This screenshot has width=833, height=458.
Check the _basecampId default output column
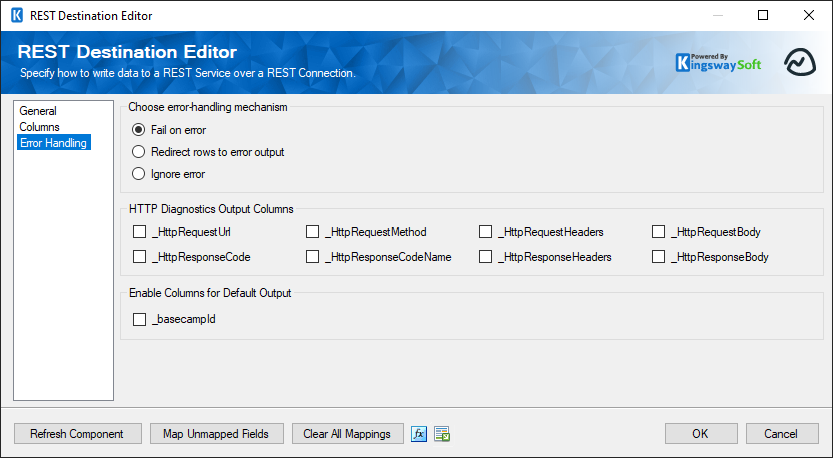tap(139, 319)
